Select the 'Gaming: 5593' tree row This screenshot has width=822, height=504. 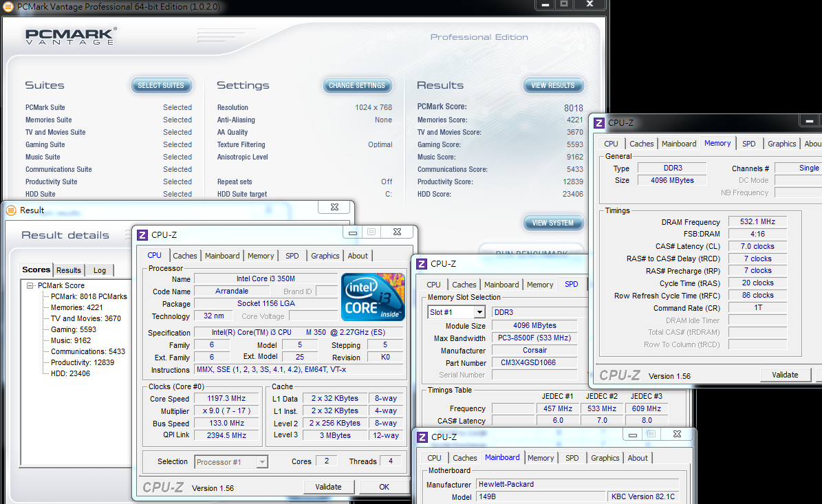point(74,329)
